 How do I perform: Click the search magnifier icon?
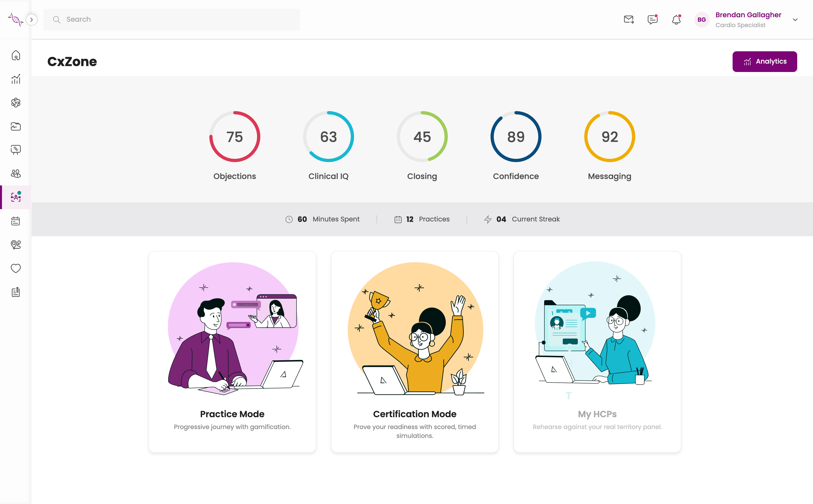(x=56, y=20)
